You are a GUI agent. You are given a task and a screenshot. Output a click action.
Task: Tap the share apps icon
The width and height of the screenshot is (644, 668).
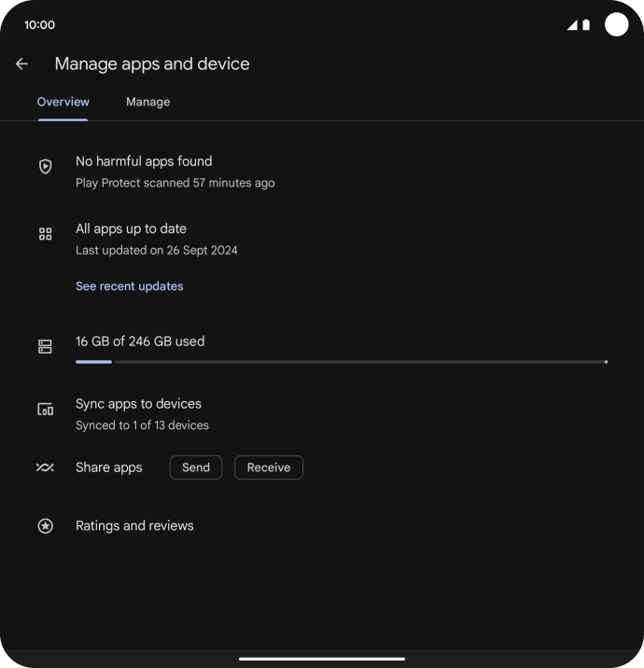pos(45,467)
